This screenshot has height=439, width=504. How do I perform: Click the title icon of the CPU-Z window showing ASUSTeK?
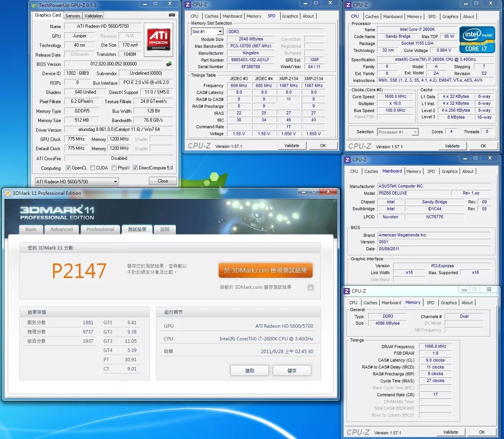pyautogui.click(x=347, y=159)
